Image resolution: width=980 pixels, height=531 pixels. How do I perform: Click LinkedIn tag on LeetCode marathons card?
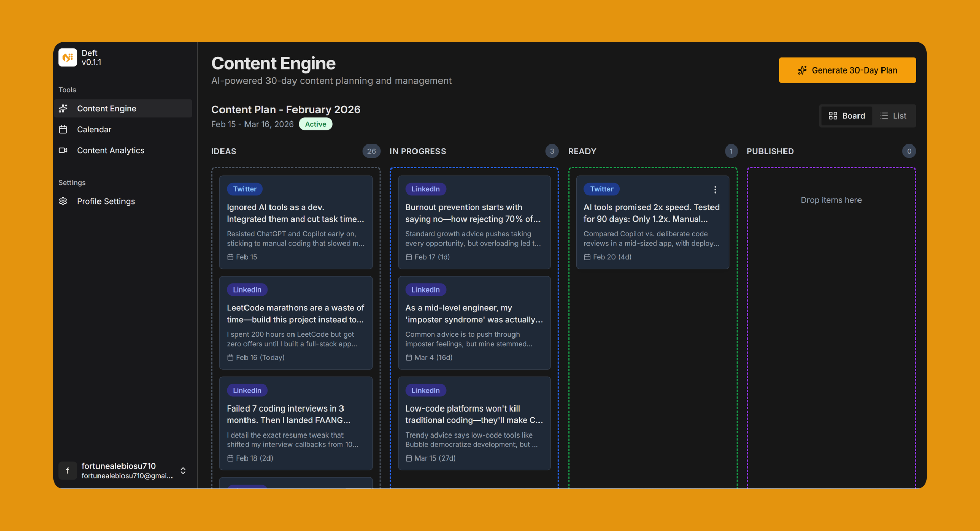coord(247,290)
